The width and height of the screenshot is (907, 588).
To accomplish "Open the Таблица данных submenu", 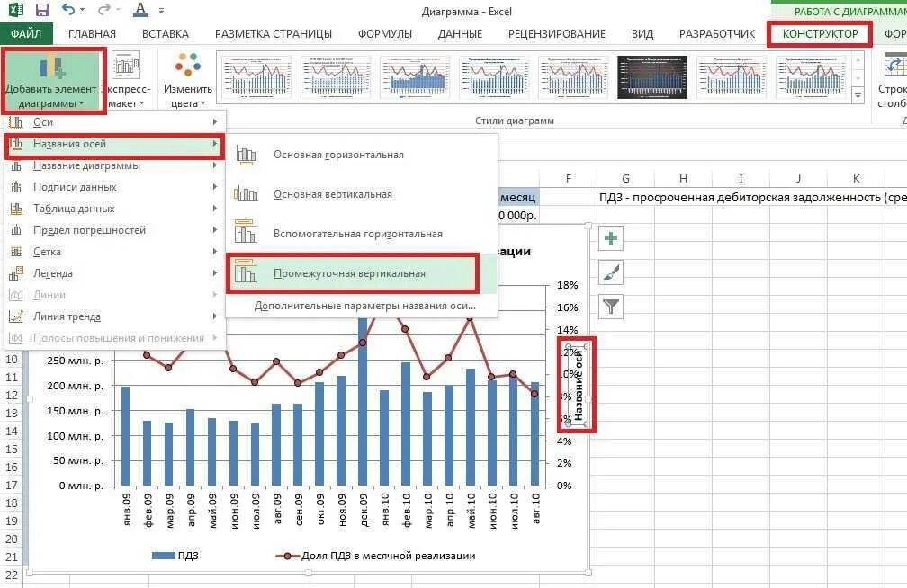I will click(114, 209).
